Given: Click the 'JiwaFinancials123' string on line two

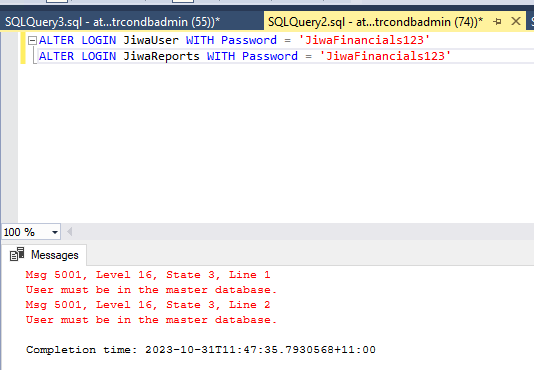Looking at the screenshot, I should pos(385,56).
